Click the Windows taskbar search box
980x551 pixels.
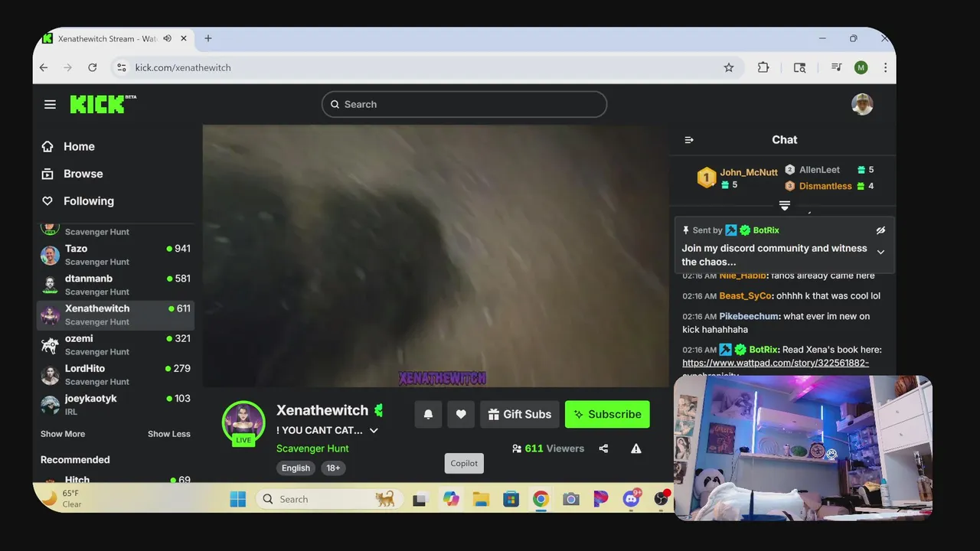click(328, 499)
